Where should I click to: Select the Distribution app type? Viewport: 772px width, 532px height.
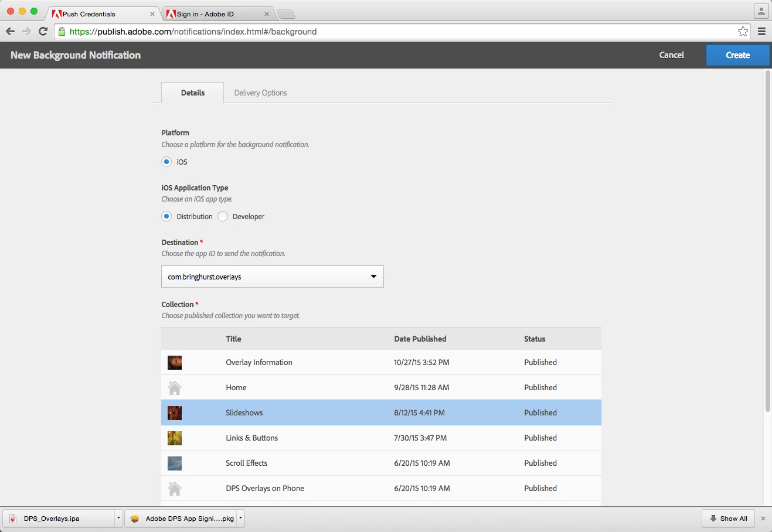(x=166, y=216)
